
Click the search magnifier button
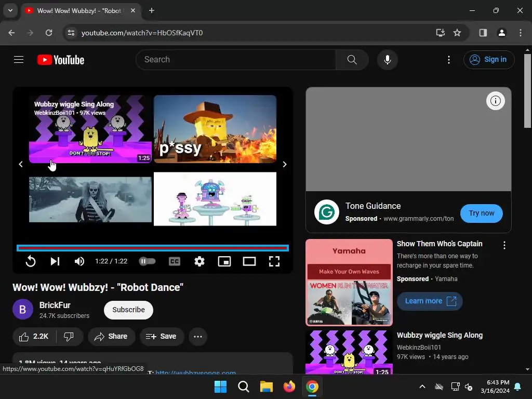(352, 60)
